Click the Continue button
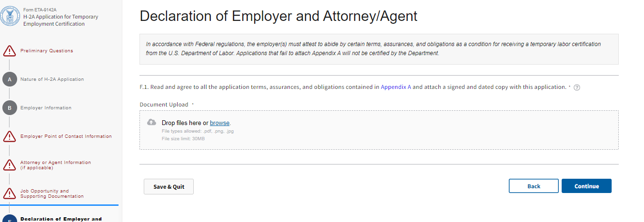 pos(586,186)
